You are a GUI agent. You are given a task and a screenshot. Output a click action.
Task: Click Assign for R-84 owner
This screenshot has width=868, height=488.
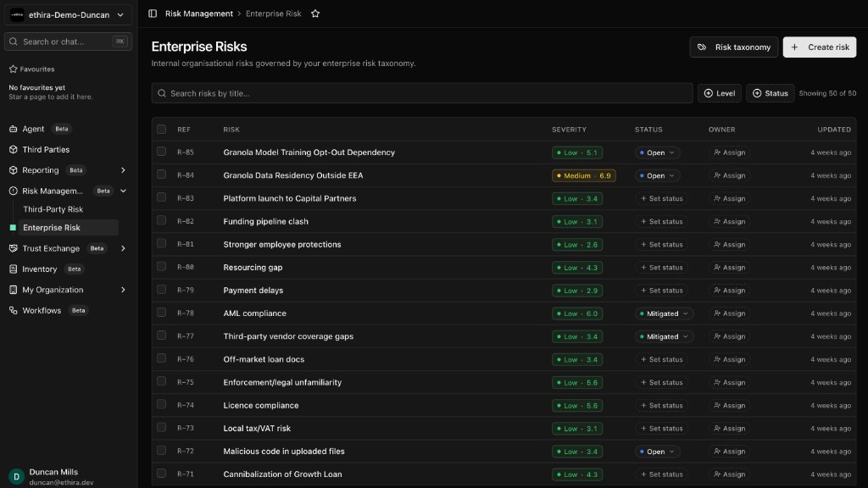(x=729, y=176)
